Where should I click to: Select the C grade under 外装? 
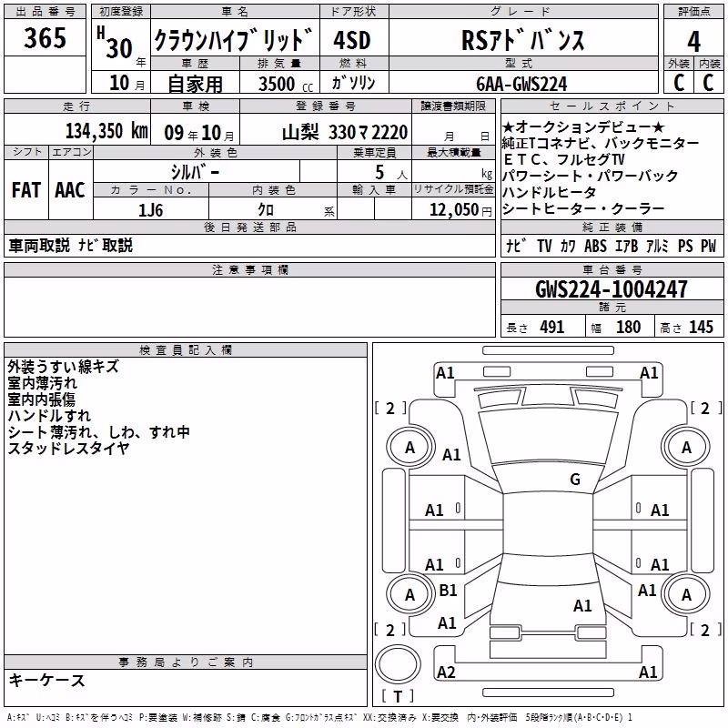coord(678,83)
